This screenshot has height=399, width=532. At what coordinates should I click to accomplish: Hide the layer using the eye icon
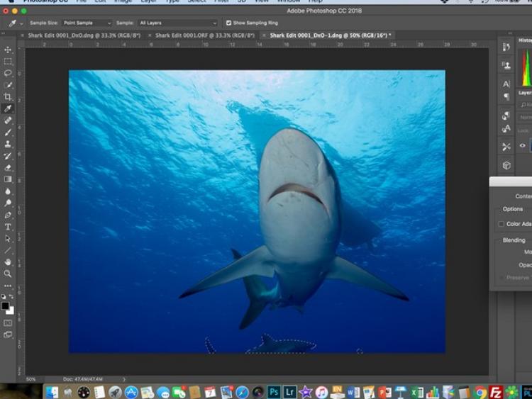(523, 146)
